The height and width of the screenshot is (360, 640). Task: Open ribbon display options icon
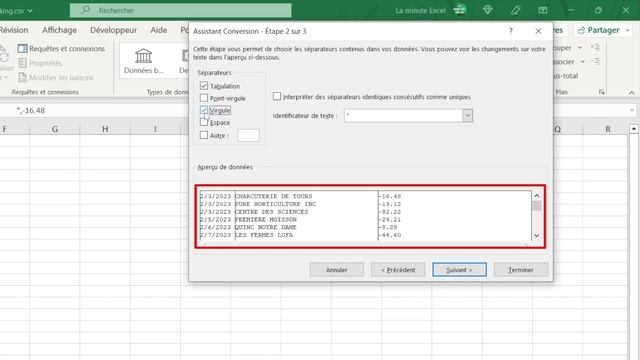(543, 10)
